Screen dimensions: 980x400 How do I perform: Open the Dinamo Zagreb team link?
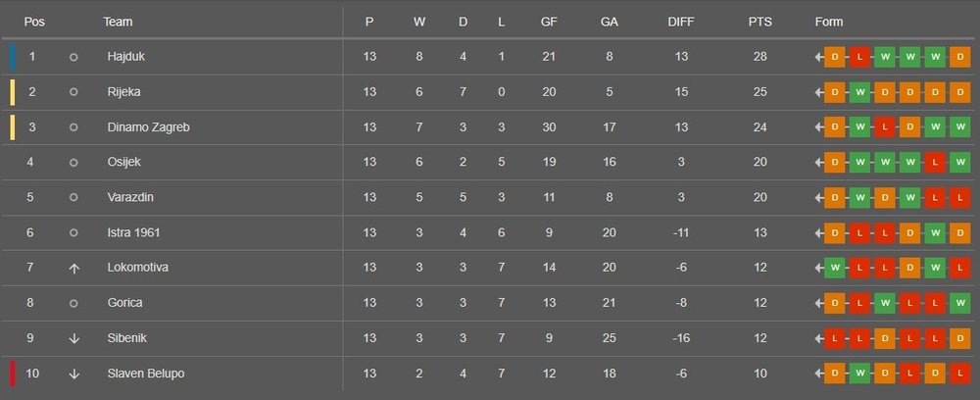148,127
